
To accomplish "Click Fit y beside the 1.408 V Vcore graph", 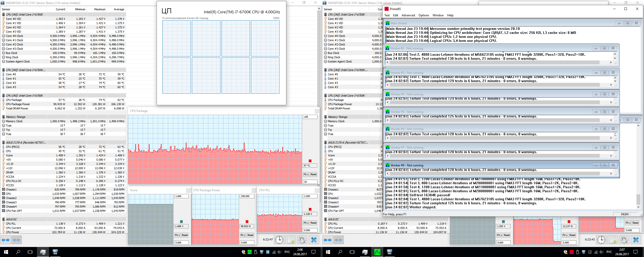I will (x=177, y=235).
